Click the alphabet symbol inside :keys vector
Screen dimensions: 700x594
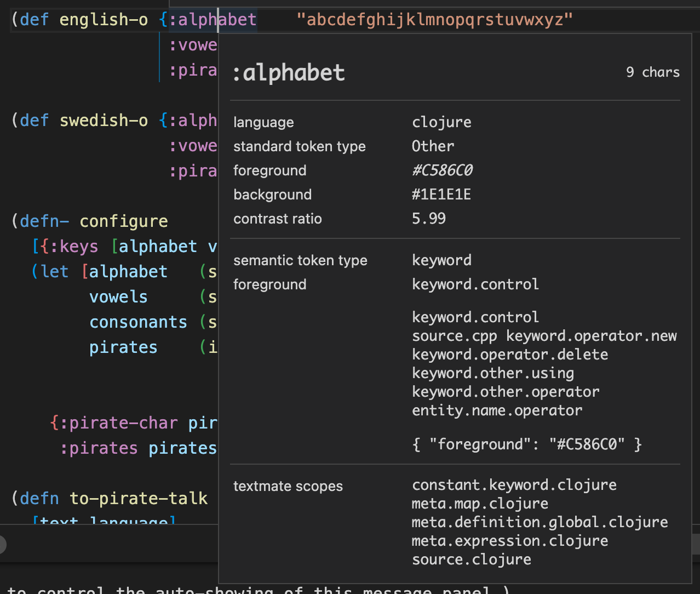(158, 247)
